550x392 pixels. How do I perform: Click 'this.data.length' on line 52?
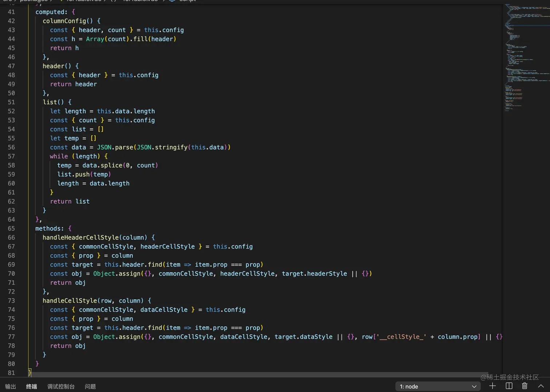coord(126,111)
